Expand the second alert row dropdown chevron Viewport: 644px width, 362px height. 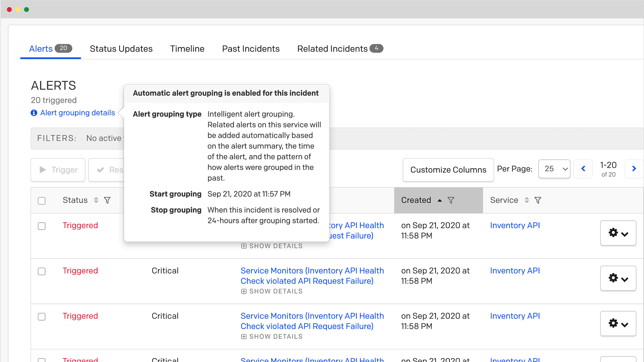pos(624,277)
